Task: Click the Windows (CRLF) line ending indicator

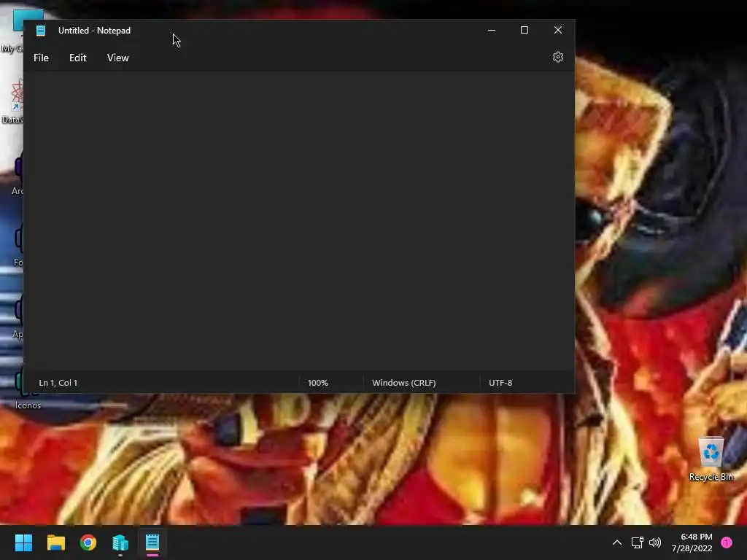Action: [x=404, y=383]
